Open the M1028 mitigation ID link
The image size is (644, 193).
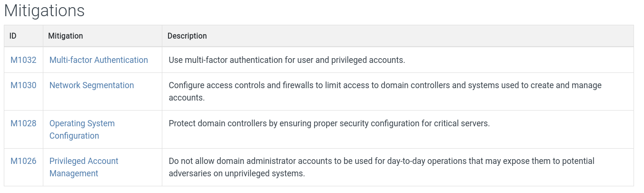(23, 123)
